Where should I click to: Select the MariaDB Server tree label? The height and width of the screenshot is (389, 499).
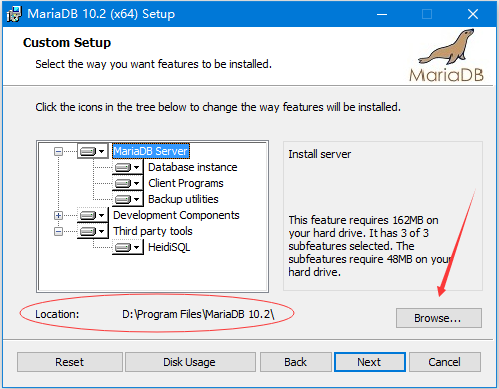151,151
